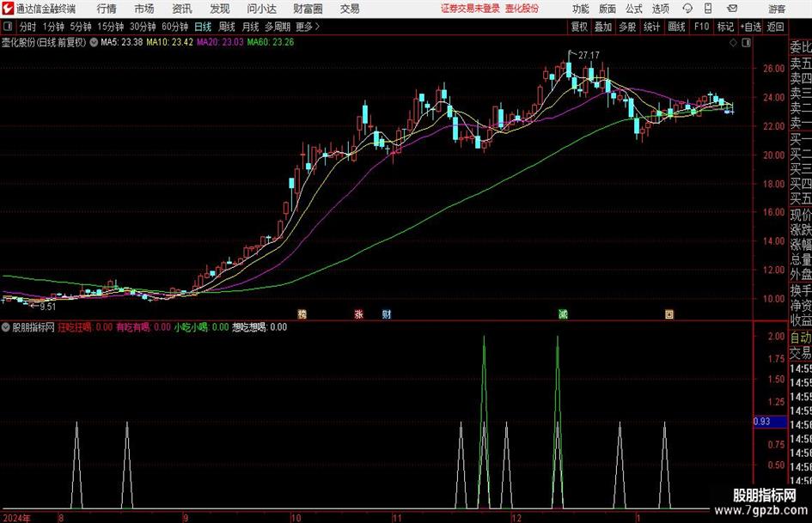Expand the 更多 periods chevron

[308, 27]
